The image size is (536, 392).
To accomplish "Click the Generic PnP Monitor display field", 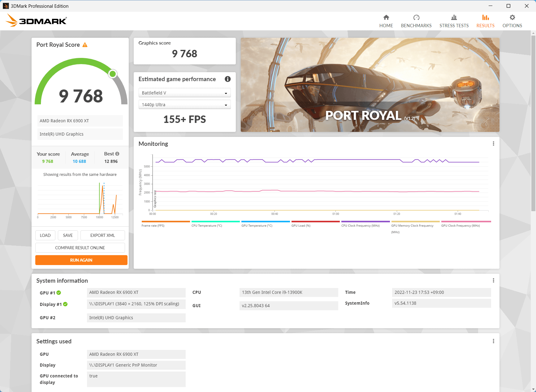I will click(136, 365).
